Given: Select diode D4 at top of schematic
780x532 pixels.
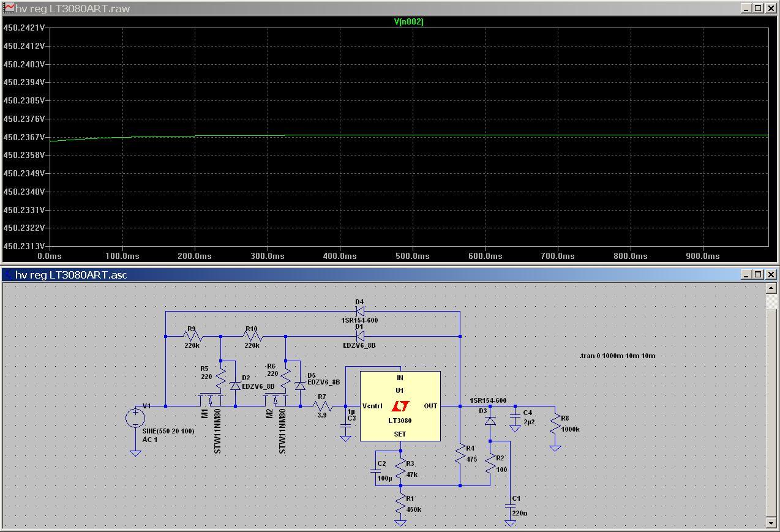Looking at the screenshot, I should pos(359,312).
